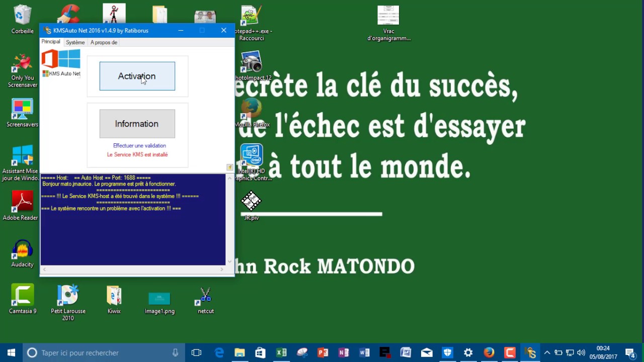Viewport: 644px width, 362px height.
Task: Click the Office and Windows KMS Auto Net logo
Action: click(x=61, y=63)
